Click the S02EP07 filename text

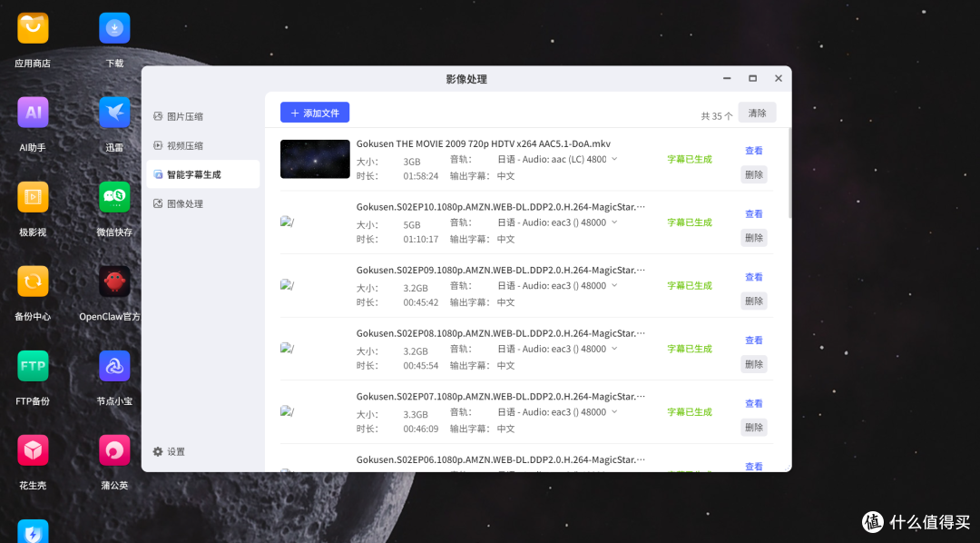501,397
